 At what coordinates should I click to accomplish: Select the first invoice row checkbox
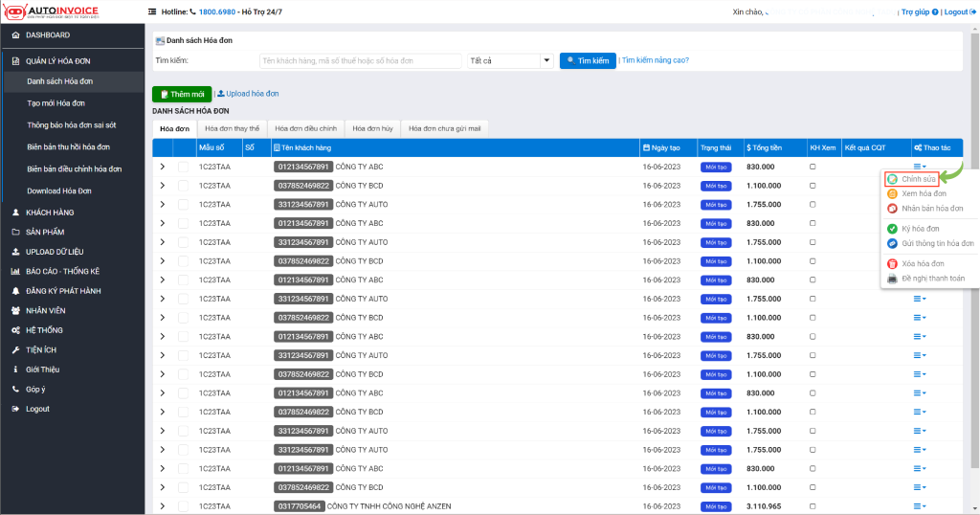(x=183, y=167)
